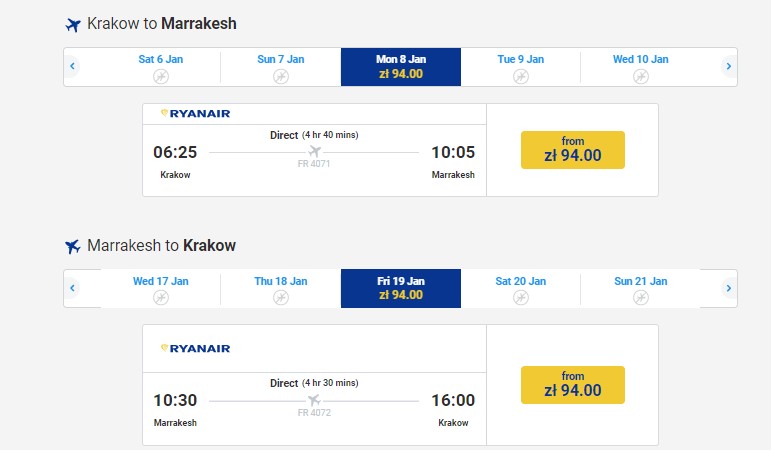Show later outbound dates with right arrow
This screenshot has width=771, height=450.
(x=728, y=67)
